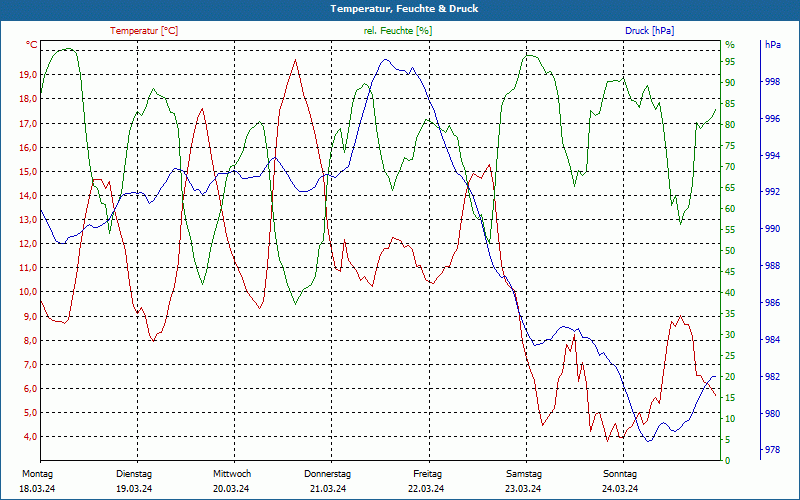Click the '982' pressure axis value
This screenshot has height=500, width=800.
click(772, 377)
